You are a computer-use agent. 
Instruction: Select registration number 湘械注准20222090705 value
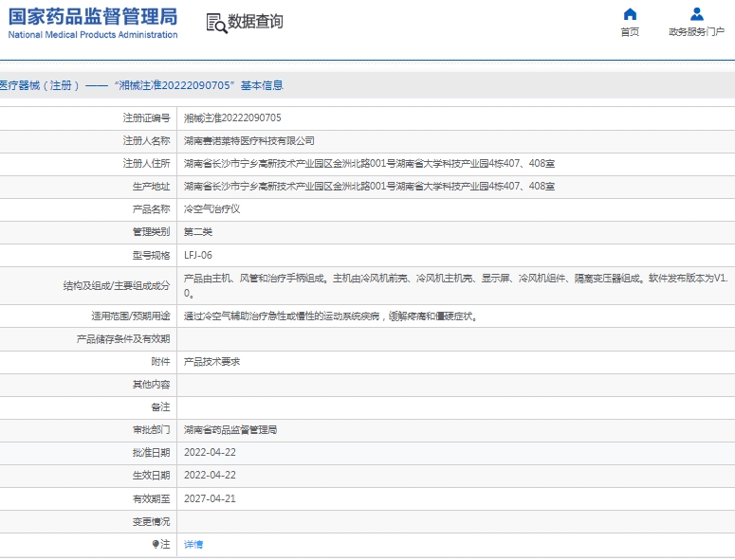click(x=232, y=118)
